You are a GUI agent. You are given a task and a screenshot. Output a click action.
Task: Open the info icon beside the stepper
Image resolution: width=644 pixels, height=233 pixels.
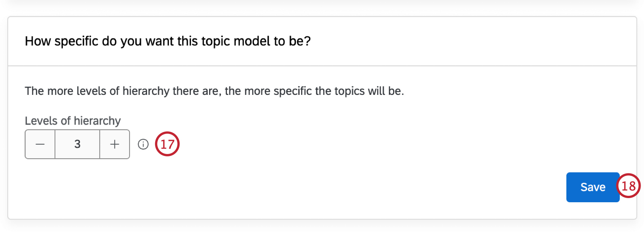pyautogui.click(x=143, y=144)
